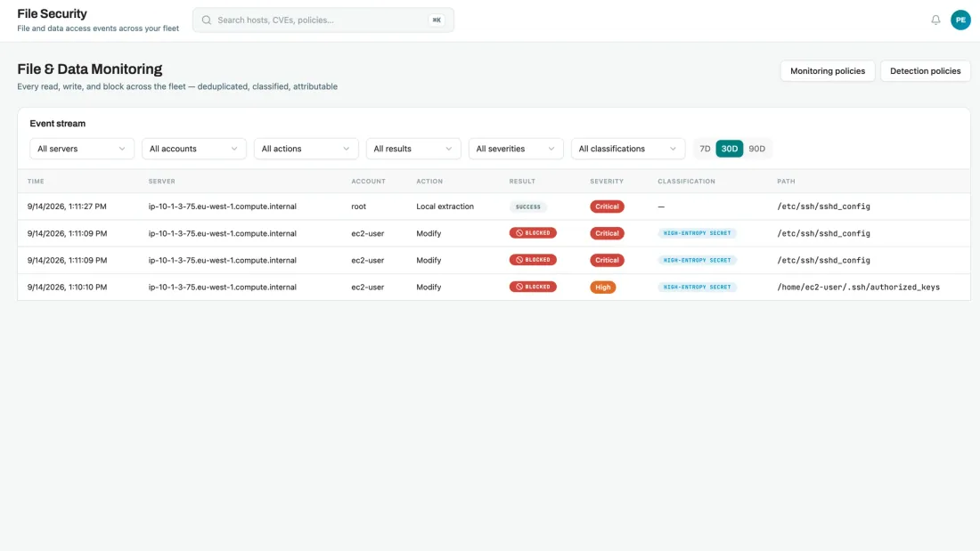Image resolution: width=980 pixels, height=551 pixels.
Task: Switch time range to 7D
Action: point(705,149)
